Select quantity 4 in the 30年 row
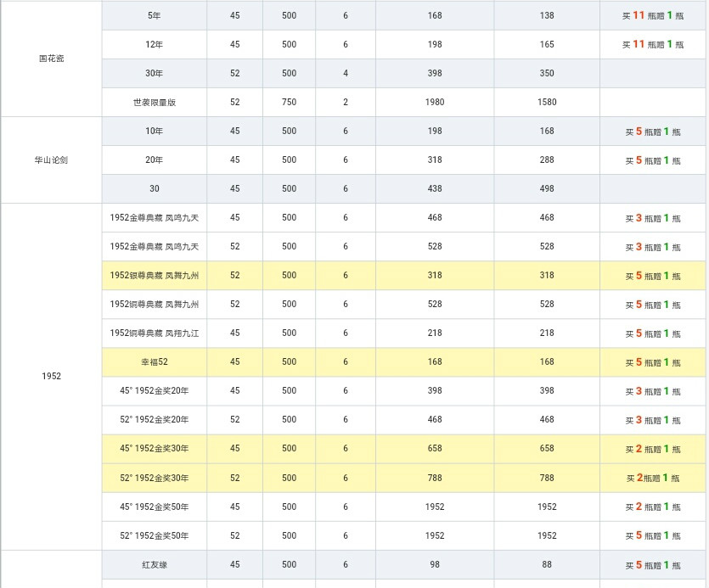The image size is (709, 588). tap(346, 73)
